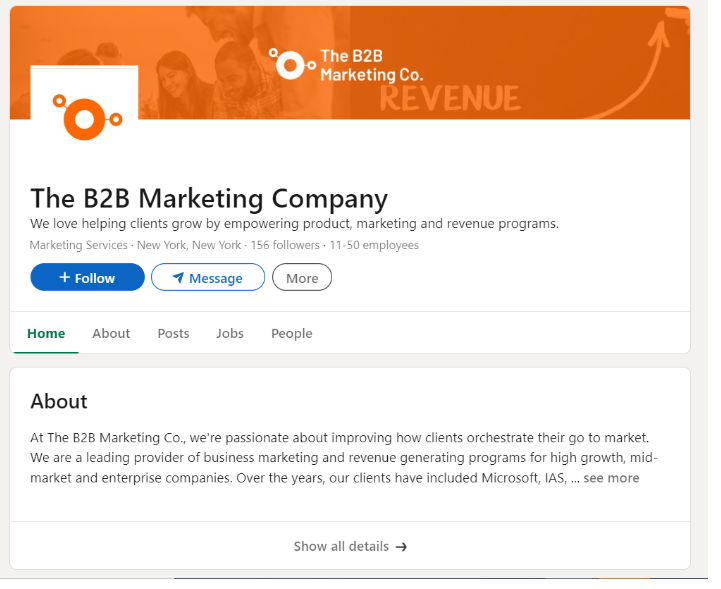Viewport: 721px width, 589px height.
Task: Click the plus icon on Follow button
Action: (x=64, y=277)
